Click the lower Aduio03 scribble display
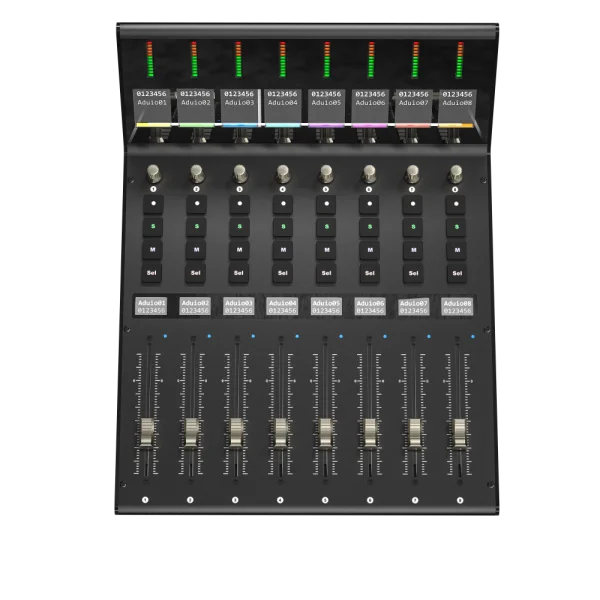This screenshot has height=600, width=600. (x=239, y=307)
